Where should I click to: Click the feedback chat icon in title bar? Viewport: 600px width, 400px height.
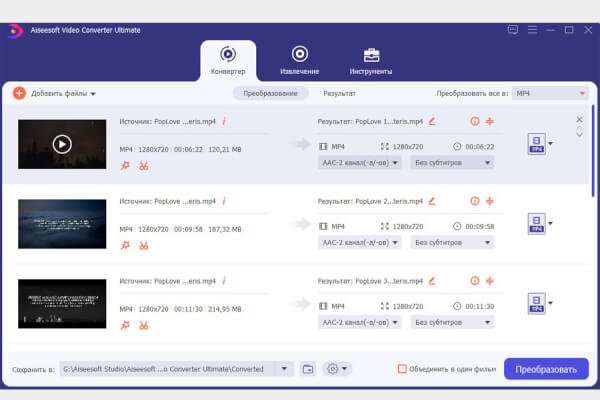point(513,30)
